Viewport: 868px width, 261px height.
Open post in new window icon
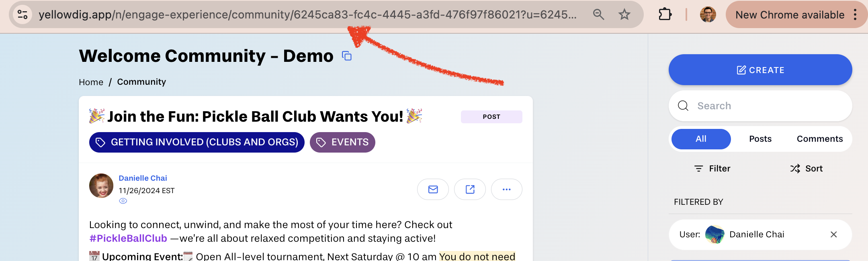[470, 189]
